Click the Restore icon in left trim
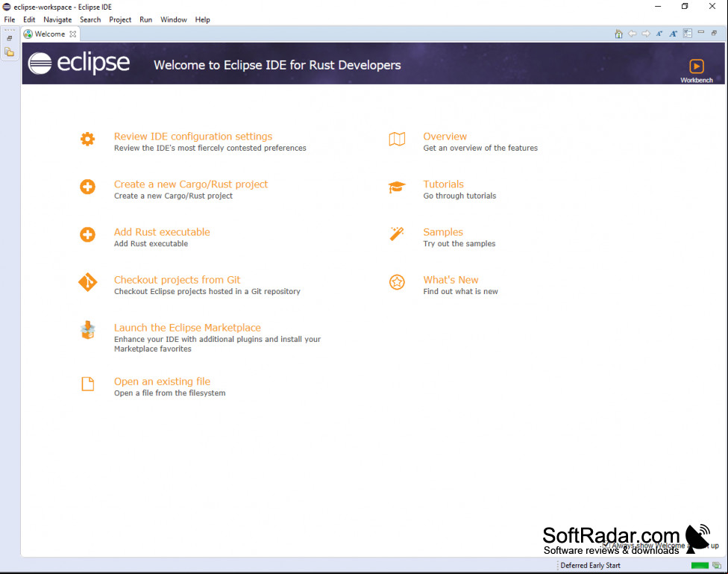728x574 pixels. click(9, 39)
